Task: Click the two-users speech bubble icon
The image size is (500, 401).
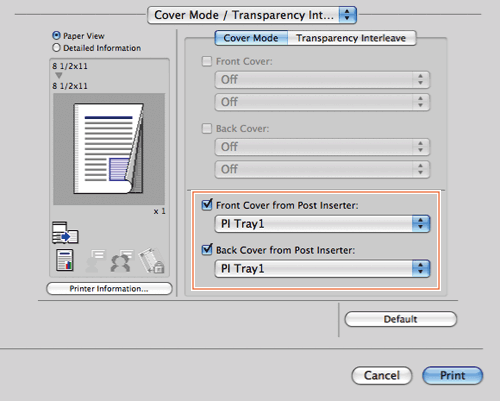Action: pyautogui.click(x=121, y=260)
